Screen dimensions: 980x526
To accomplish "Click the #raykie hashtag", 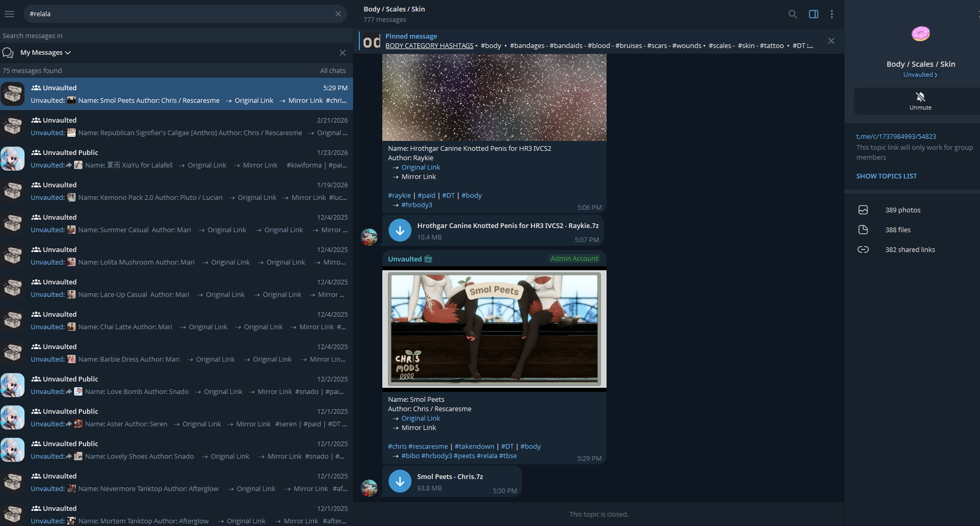I will (x=400, y=196).
